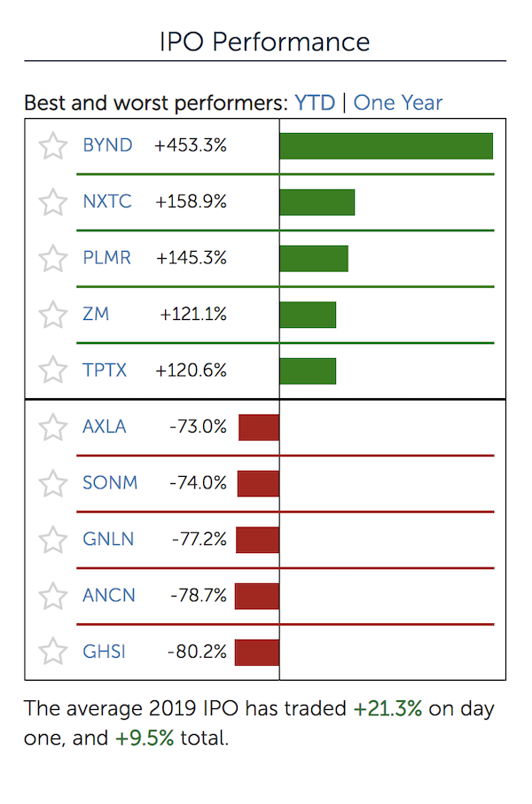
Task: Toggle the star beside SONM
Action: pyautogui.click(x=53, y=483)
